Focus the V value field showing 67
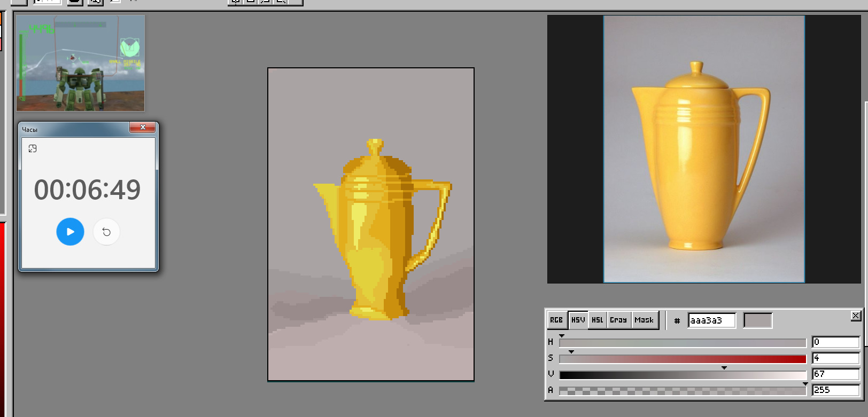 [835, 374]
